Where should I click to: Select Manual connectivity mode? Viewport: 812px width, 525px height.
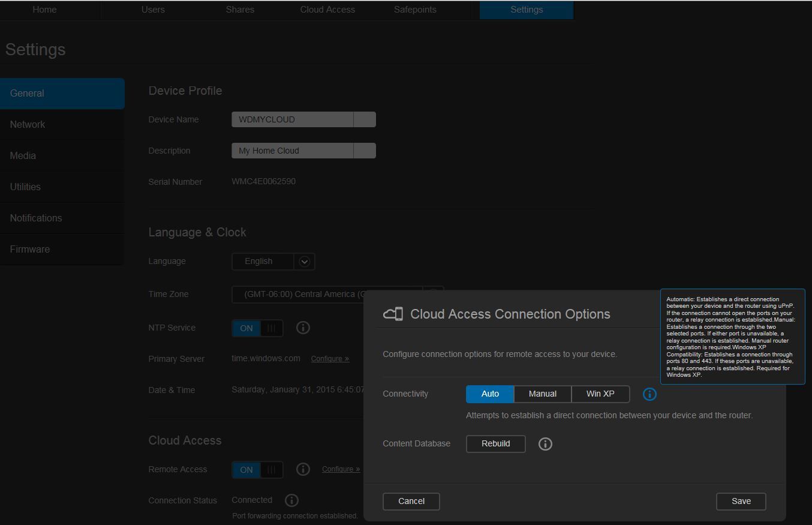coord(543,394)
